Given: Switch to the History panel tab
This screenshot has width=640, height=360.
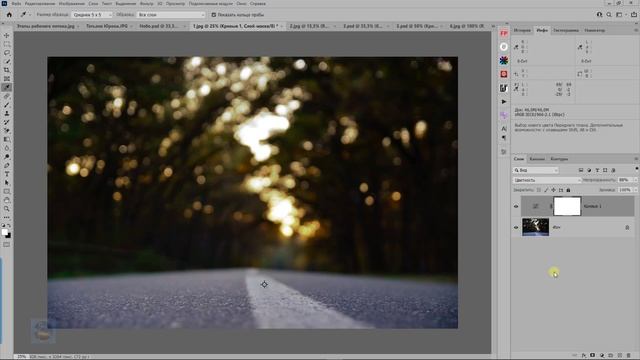Looking at the screenshot, I should (522, 30).
